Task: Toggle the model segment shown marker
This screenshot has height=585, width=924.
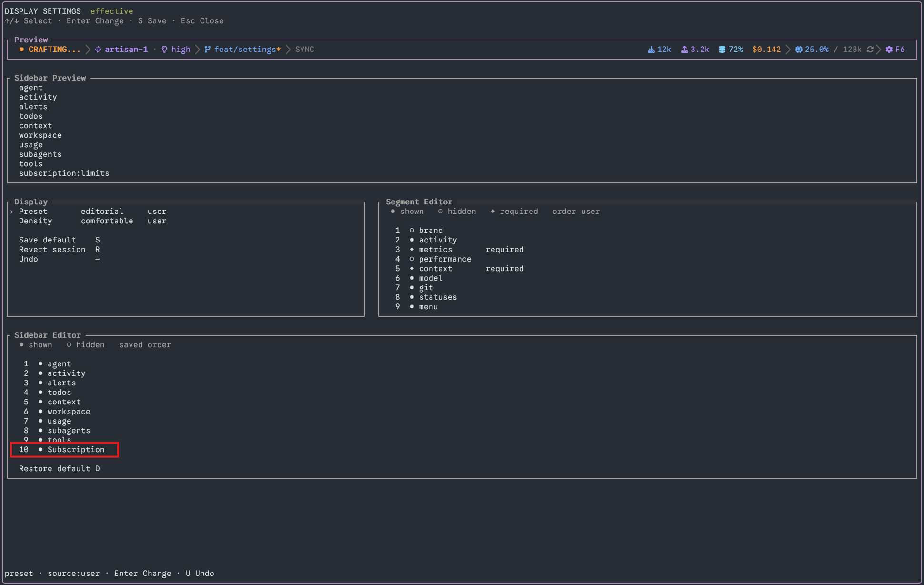Action: point(412,278)
